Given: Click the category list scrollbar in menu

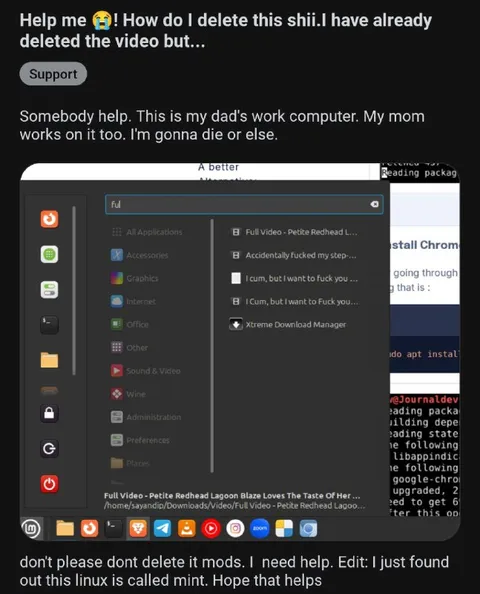Looking at the screenshot, I should click(212, 345).
